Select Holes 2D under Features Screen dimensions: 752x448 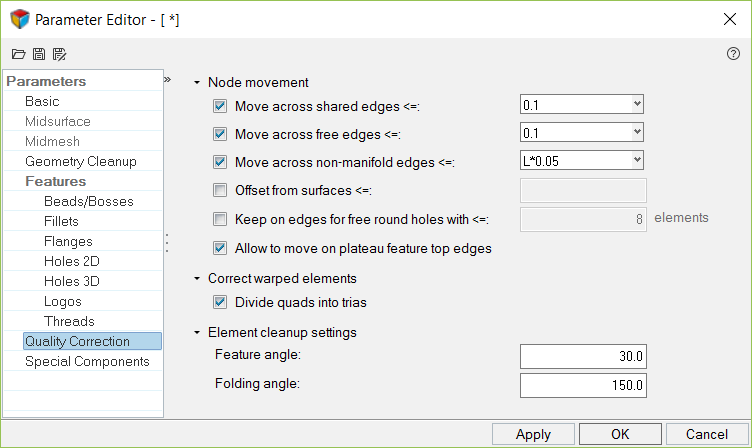pos(72,261)
